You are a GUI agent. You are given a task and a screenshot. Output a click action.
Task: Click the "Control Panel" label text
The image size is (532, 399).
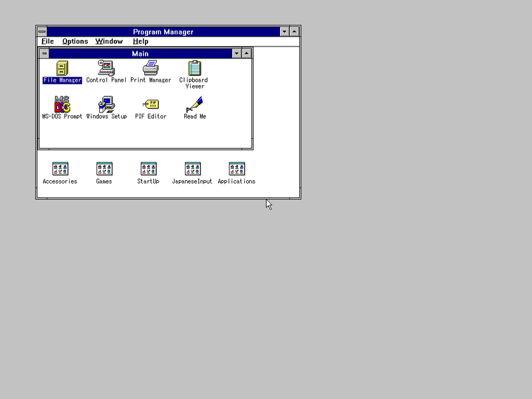point(106,80)
